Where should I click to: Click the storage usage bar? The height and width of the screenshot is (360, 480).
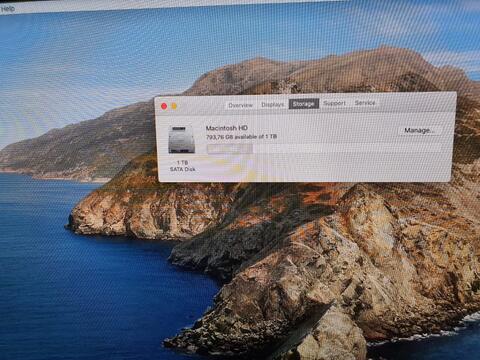click(323, 149)
